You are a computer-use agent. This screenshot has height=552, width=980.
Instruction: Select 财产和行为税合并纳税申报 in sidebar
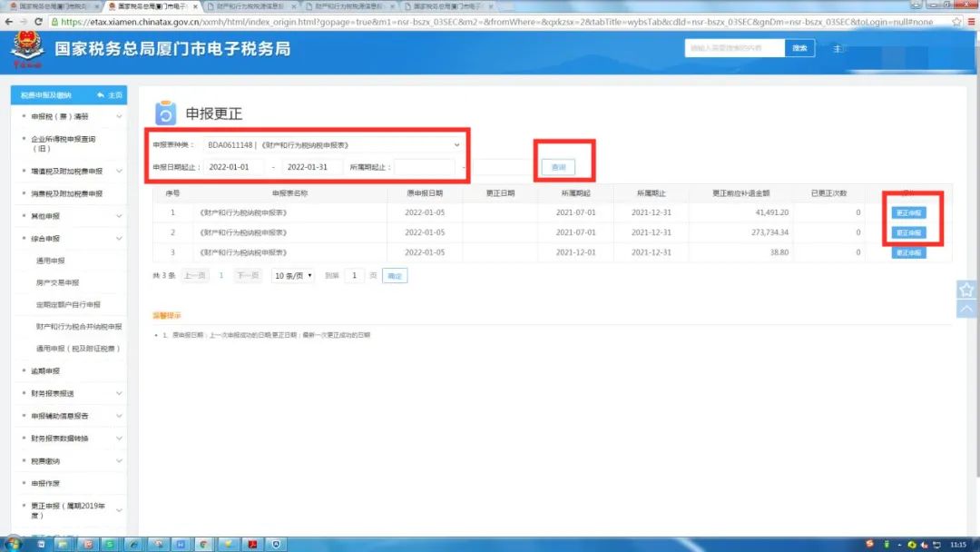[x=79, y=326]
